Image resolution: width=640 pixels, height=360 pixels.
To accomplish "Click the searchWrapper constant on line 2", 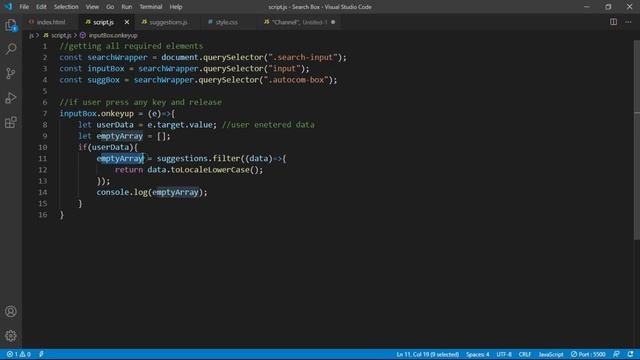I will pos(117,57).
